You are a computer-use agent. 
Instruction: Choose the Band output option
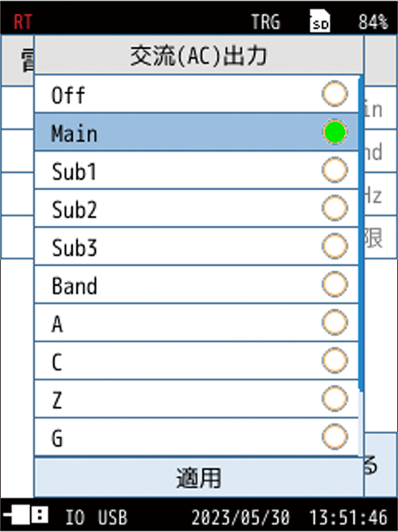(197, 285)
